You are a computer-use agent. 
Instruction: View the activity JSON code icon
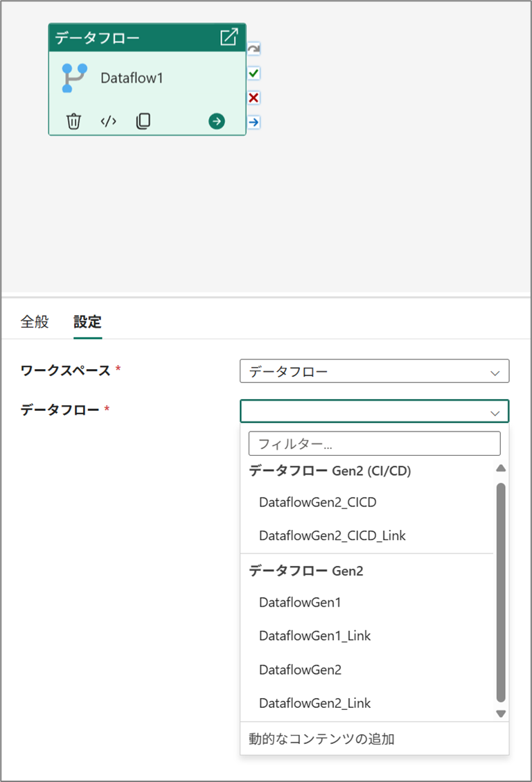[108, 121]
